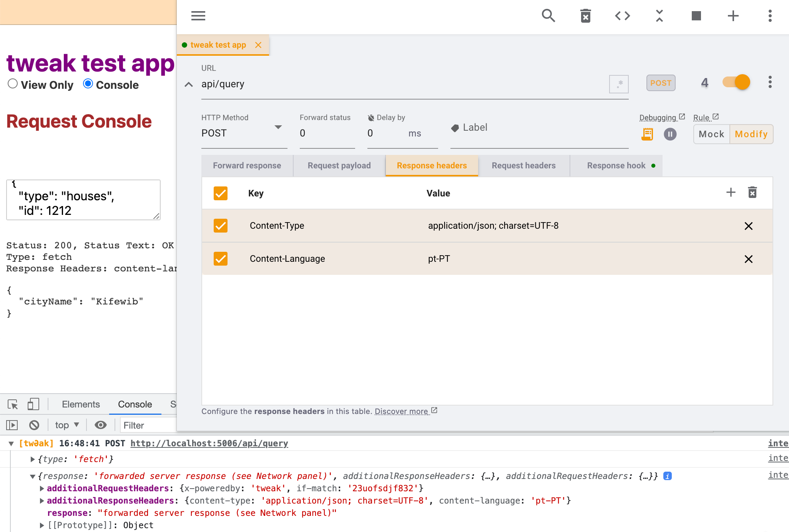Open the hamburger menu
This screenshot has width=789, height=532.
point(198,16)
